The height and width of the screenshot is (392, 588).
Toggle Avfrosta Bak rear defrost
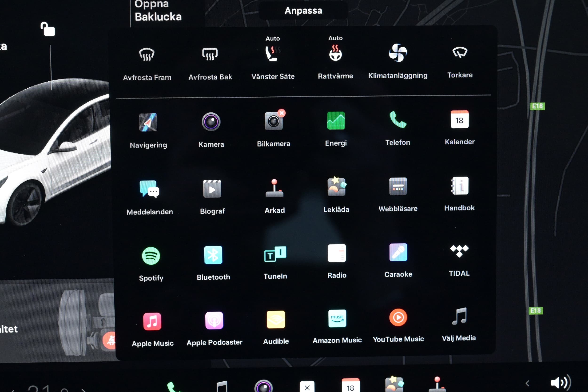coord(210,54)
